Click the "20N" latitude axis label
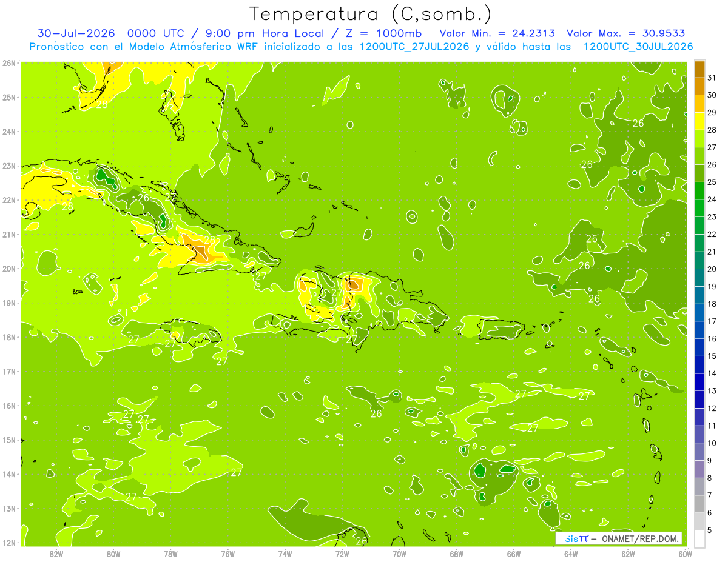This screenshot has height=562, width=728. click(9, 269)
